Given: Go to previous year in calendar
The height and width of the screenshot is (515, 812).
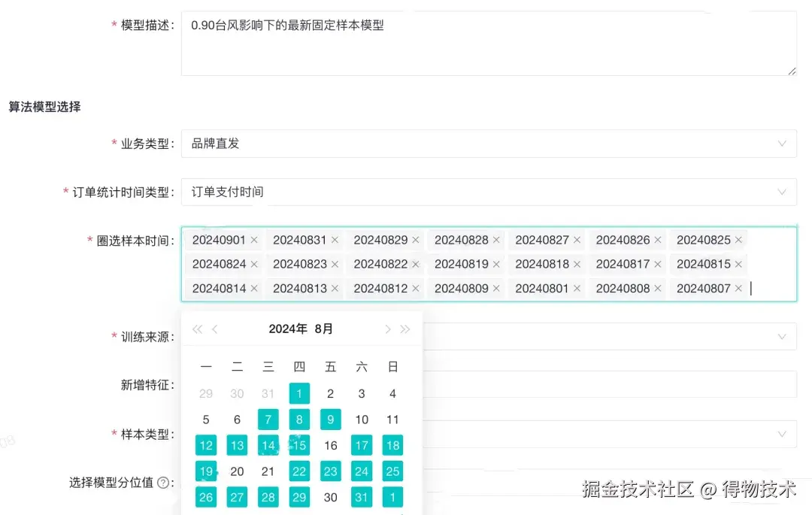Looking at the screenshot, I should click(x=197, y=329).
